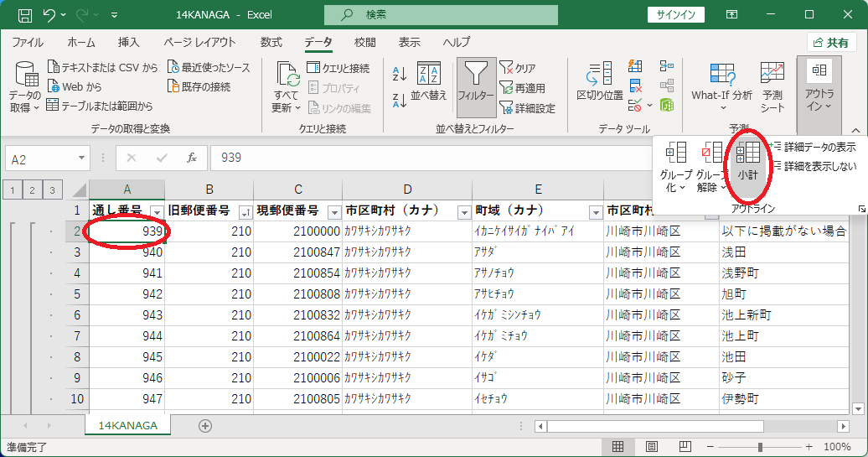The width and height of the screenshot is (868, 457).
Task: Save the workbook using the floppy disk icon
Action: 25,15
